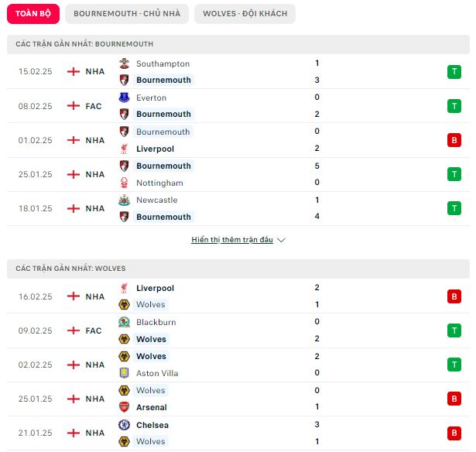The width and height of the screenshot is (476, 452).
Task: Click the FAC label on Blackburn match
Action: [94, 330]
